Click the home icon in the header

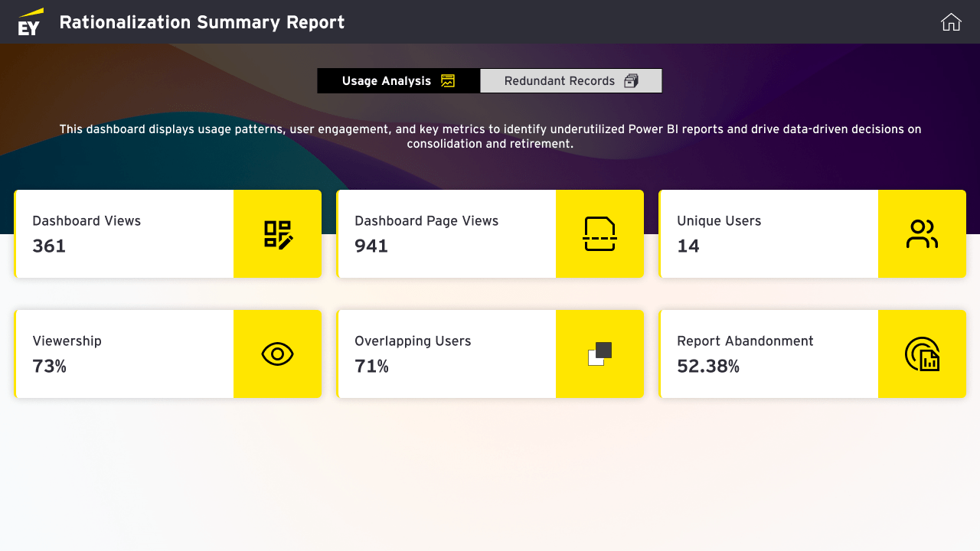tap(951, 22)
